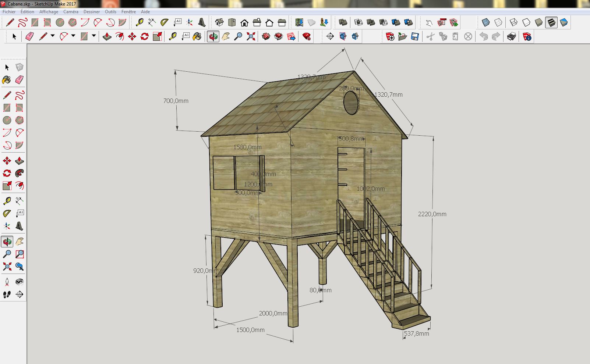Click the Make Component icon
590x364 pixels.
click(x=20, y=67)
